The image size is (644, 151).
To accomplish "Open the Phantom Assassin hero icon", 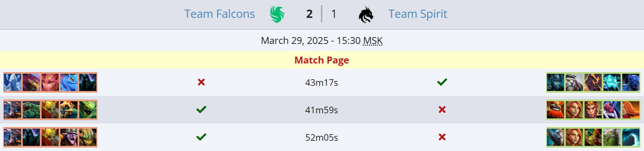I will click(x=555, y=82).
